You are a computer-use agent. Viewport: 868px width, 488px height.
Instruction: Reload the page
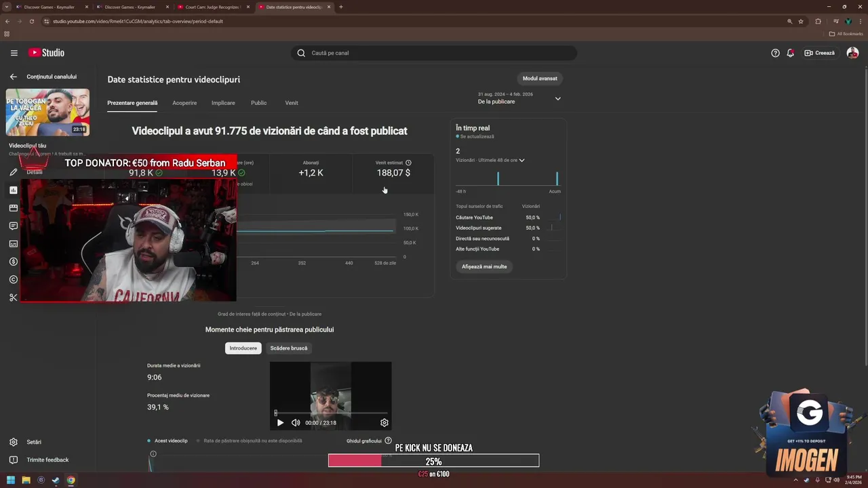(31, 21)
